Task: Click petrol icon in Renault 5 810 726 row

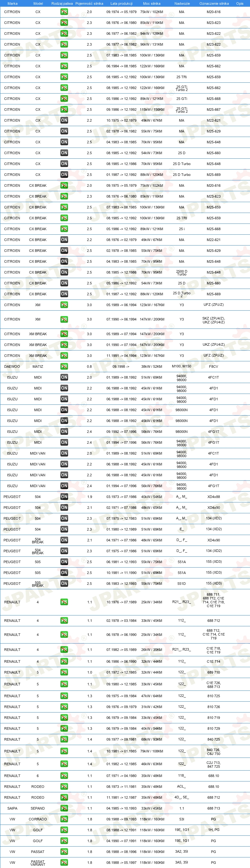Action: pos(64,706)
